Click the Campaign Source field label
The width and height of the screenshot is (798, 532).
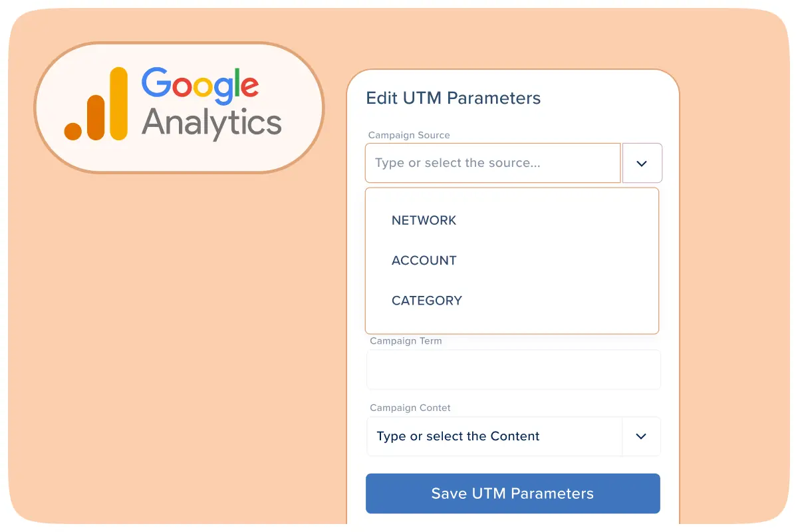(409, 135)
